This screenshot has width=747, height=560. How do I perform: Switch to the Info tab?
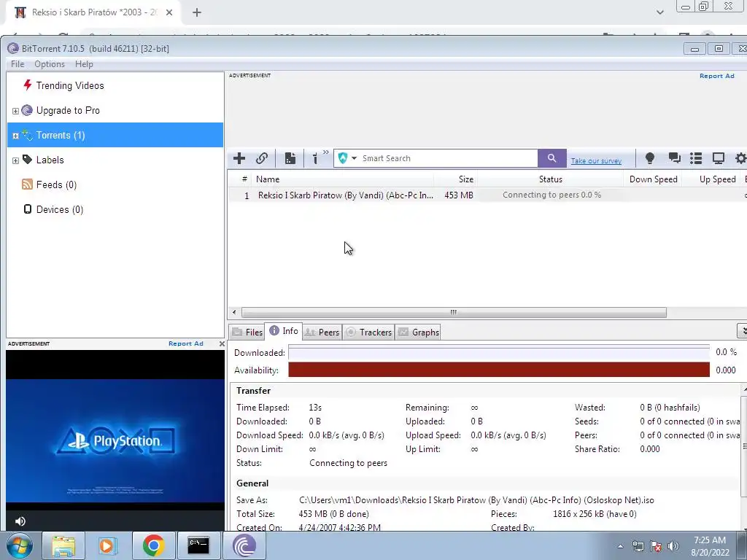pos(284,331)
